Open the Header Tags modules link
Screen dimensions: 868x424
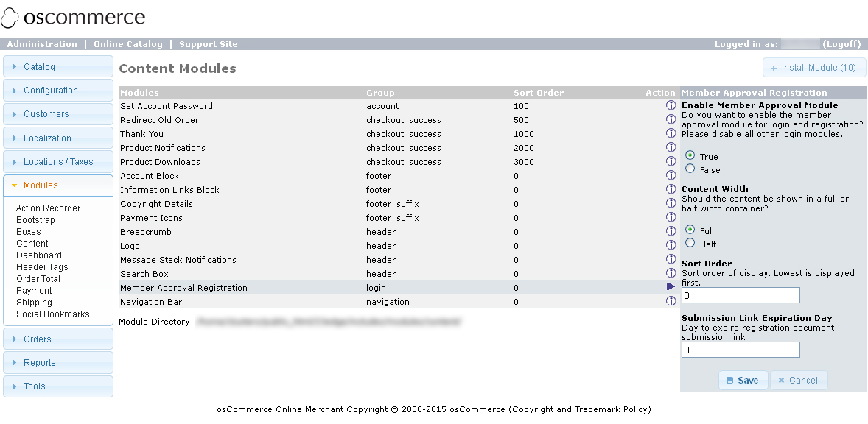click(x=42, y=267)
